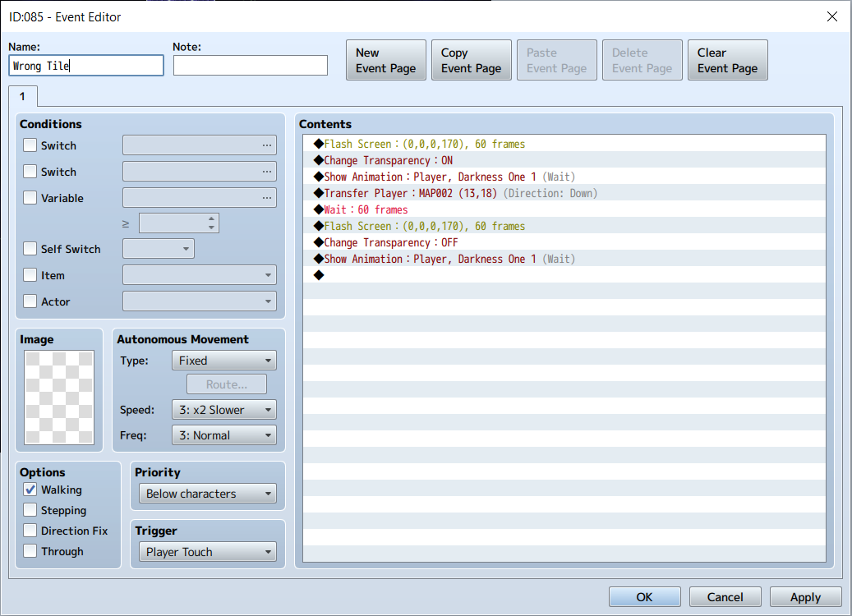Image resolution: width=852 pixels, height=616 pixels.
Task: Select the Change Transparency : OFF command
Action: (564, 242)
